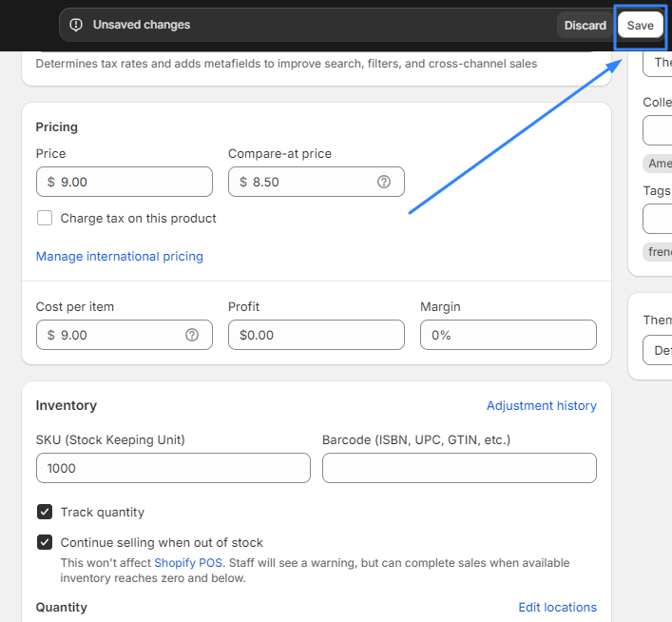Click the Margin field showing 0%

click(509, 335)
